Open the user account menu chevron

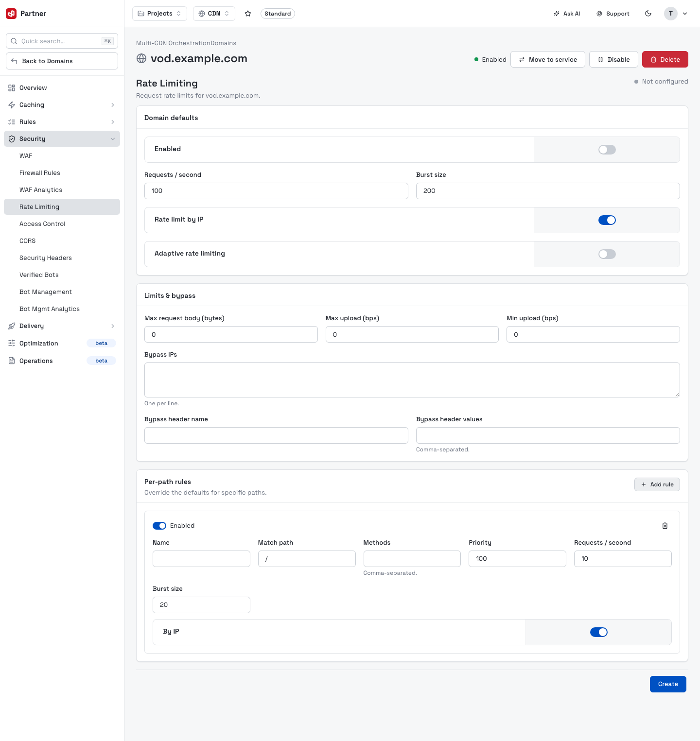pos(685,14)
